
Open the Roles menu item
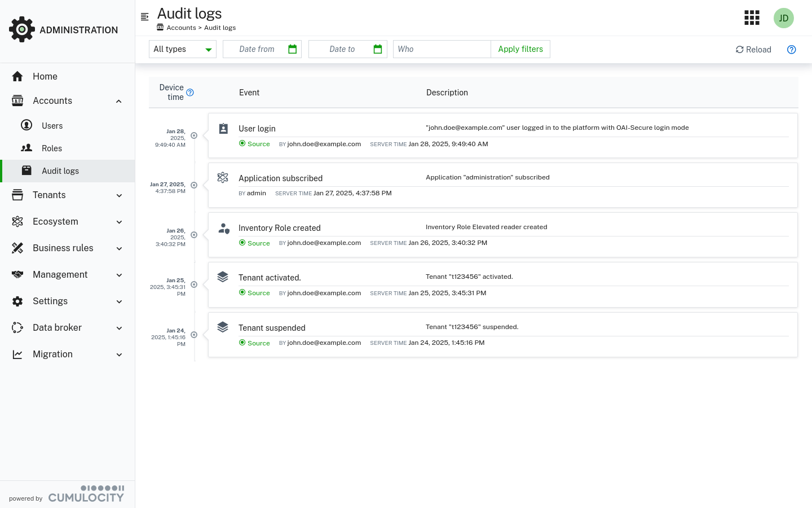pos(52,148)
